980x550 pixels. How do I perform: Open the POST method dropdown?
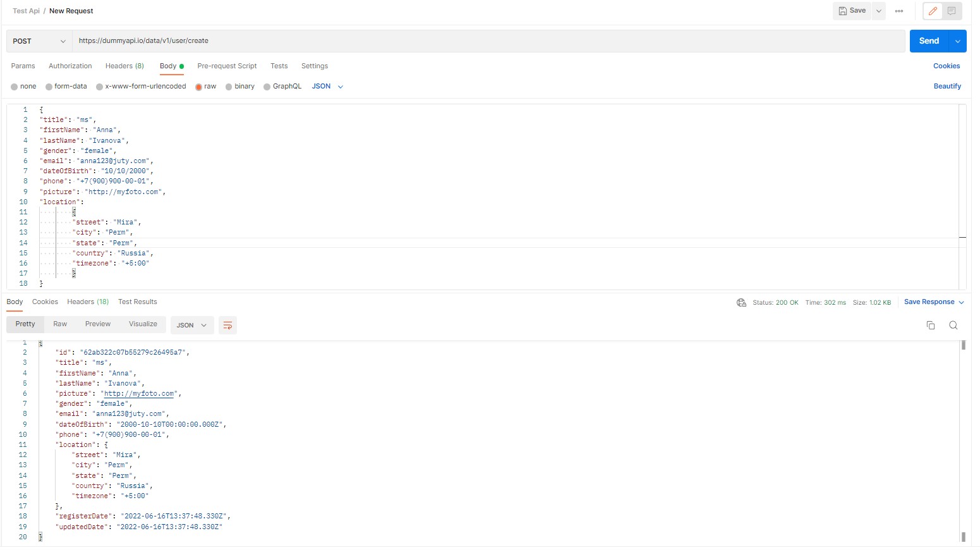pyautogui.click(x=38, y=40)
